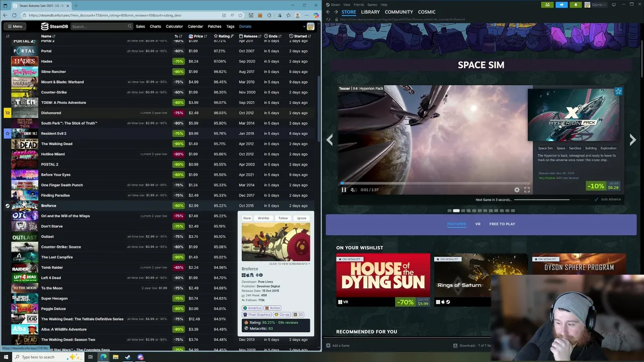
Task: Pause the X4 Hyperion Pack teaser video
Action: tap(344, 190)
